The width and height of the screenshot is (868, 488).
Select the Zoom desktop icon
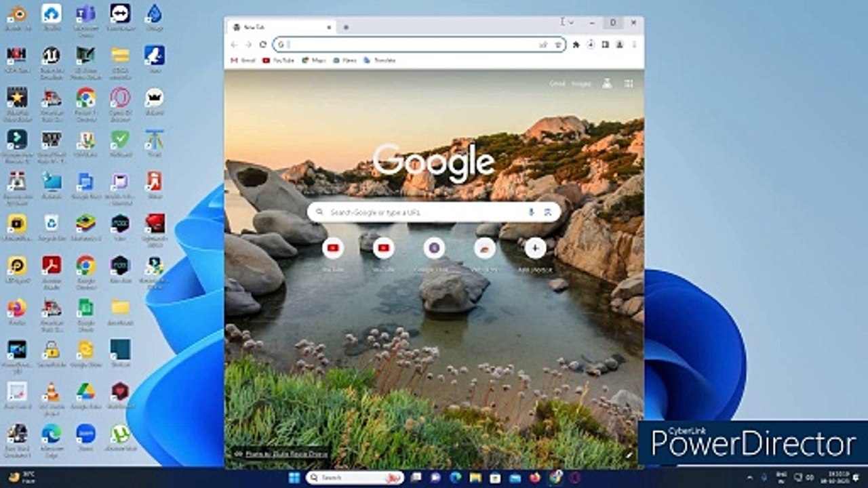[x=86, y=438]
